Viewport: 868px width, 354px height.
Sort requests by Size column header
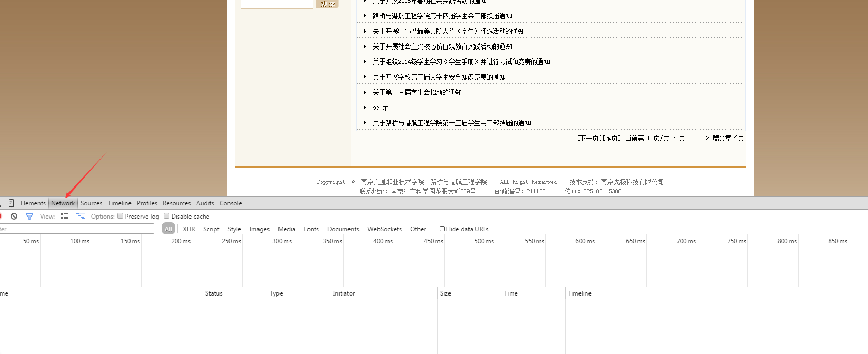pyautogui.click(x=445, y=293)
